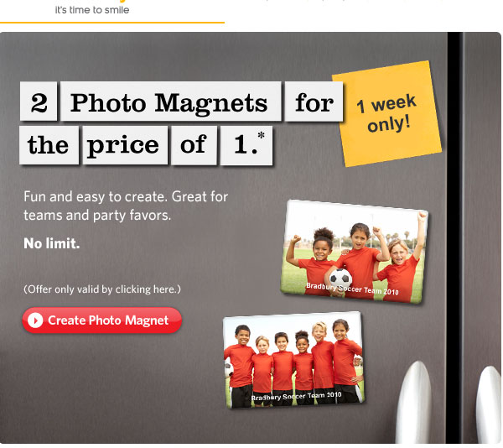This screenshot has height=448, width=503.
Task: Click the "it's time to smile" tagline
Action: tap(92, 10)
